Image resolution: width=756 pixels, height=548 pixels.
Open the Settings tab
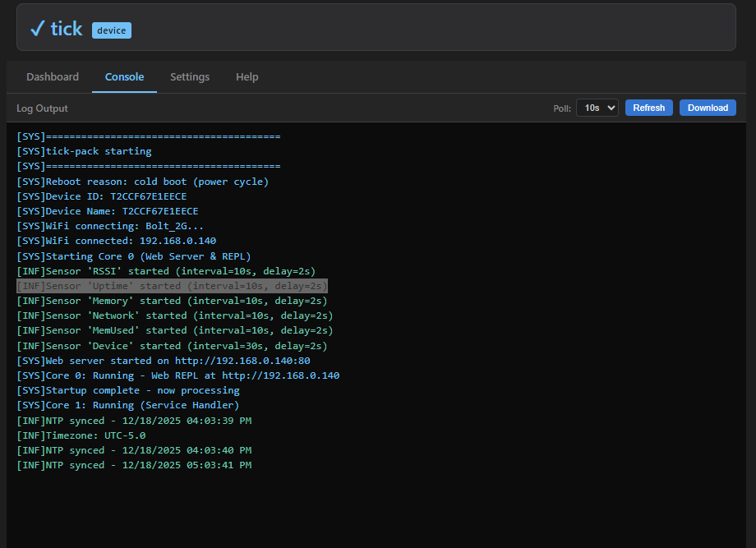tap(190, 77)
